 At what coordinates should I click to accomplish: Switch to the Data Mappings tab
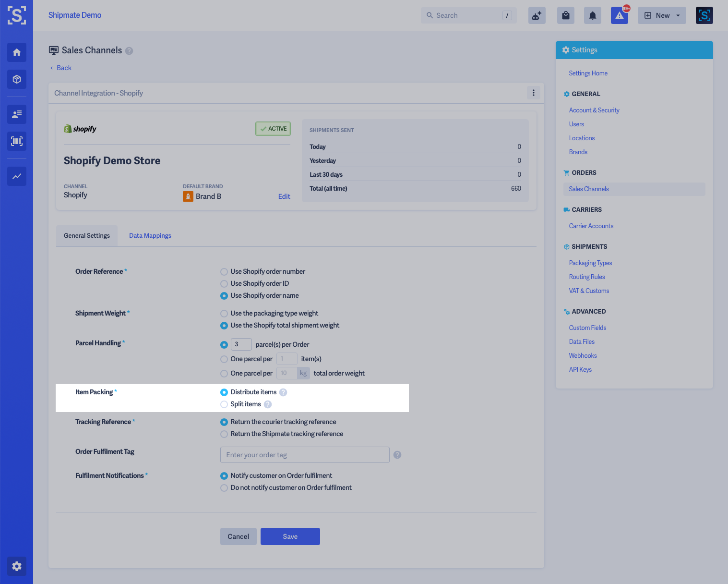[x=150, y=235]
